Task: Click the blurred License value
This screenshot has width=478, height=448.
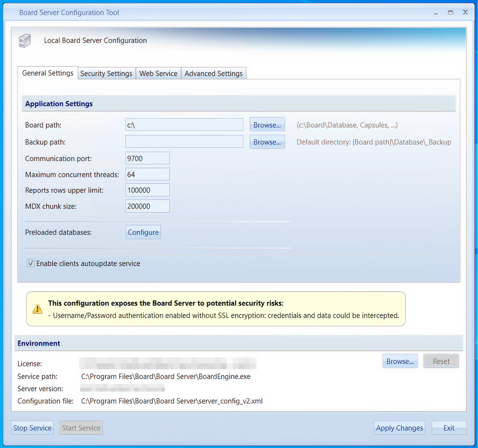Action: [x=168, y=363]
